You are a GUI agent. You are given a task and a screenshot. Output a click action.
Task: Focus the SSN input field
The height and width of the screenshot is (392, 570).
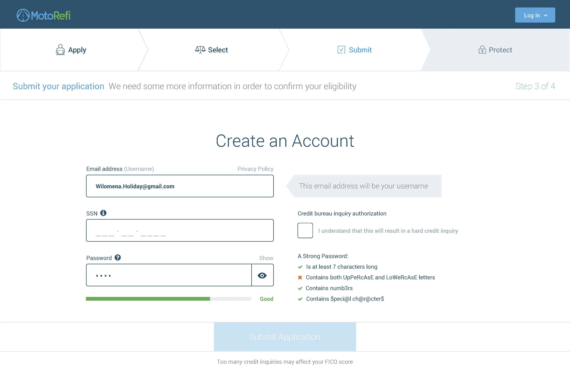180,230
